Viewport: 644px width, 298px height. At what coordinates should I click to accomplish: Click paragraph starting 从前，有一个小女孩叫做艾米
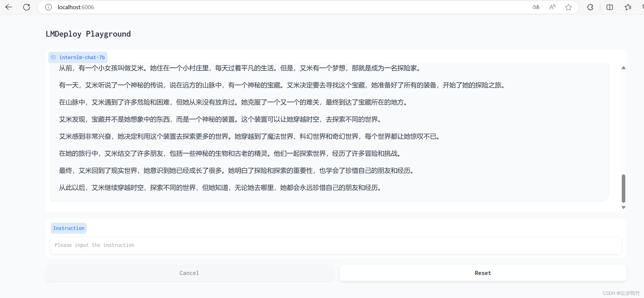click(239, 68)
